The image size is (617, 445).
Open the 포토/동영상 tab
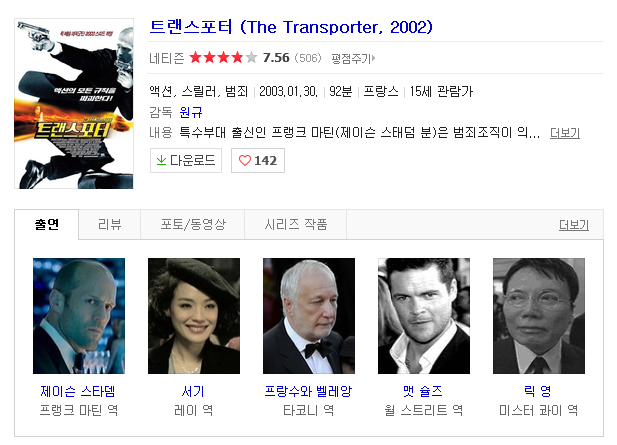[193, 224]
